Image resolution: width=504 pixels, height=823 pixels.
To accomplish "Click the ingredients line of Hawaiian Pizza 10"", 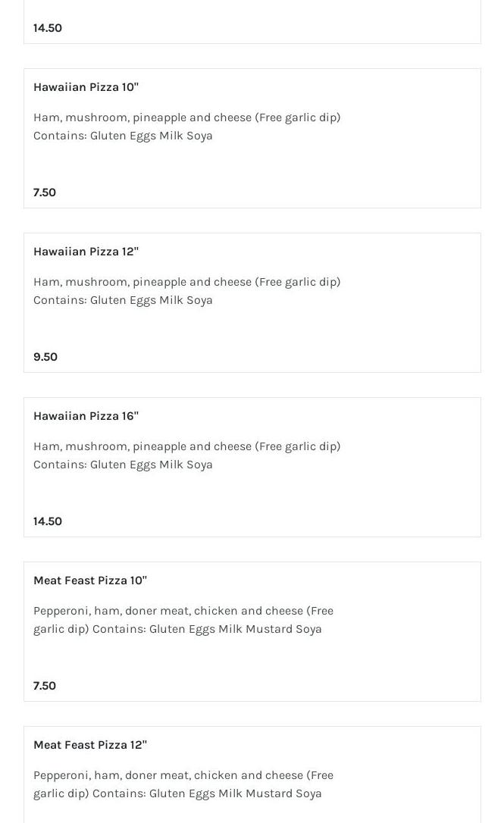I will [x=186, y=117].
